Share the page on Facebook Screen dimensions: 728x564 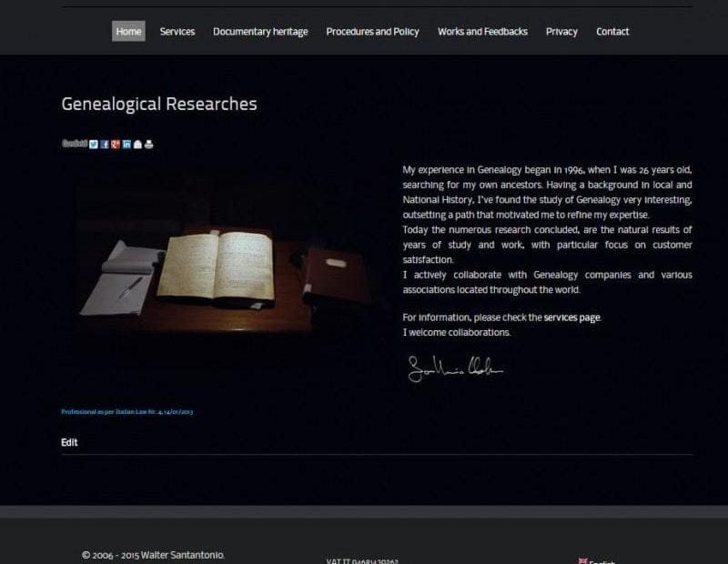tap(105, 145)
